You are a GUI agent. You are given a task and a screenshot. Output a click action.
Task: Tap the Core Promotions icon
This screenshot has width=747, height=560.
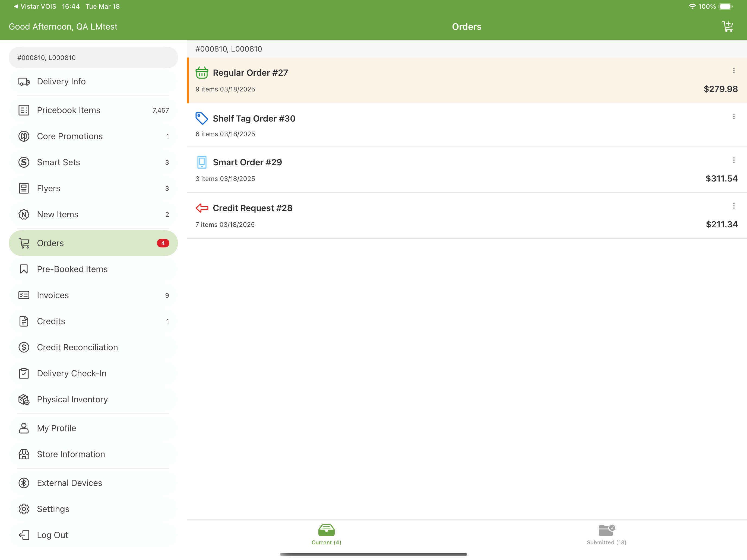pos(24,136)
